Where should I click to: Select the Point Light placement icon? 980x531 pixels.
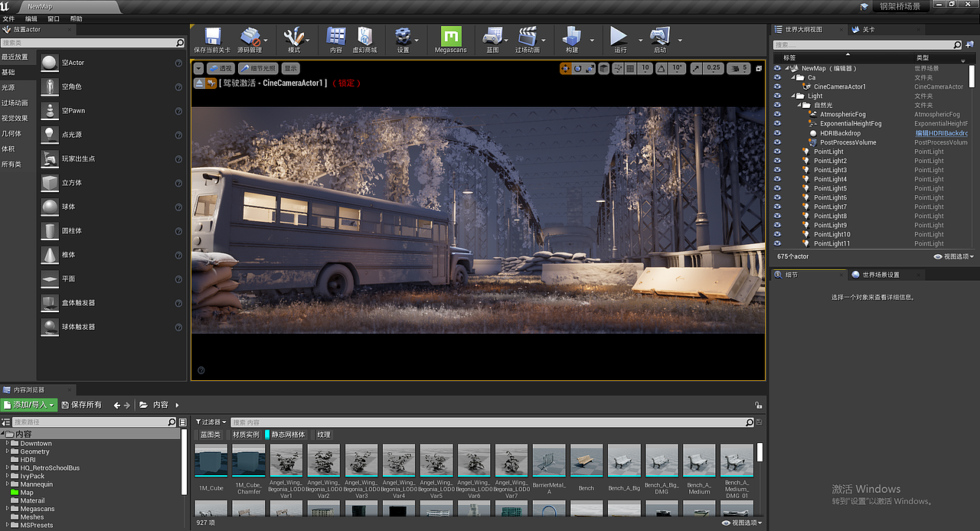click(49, 135)
